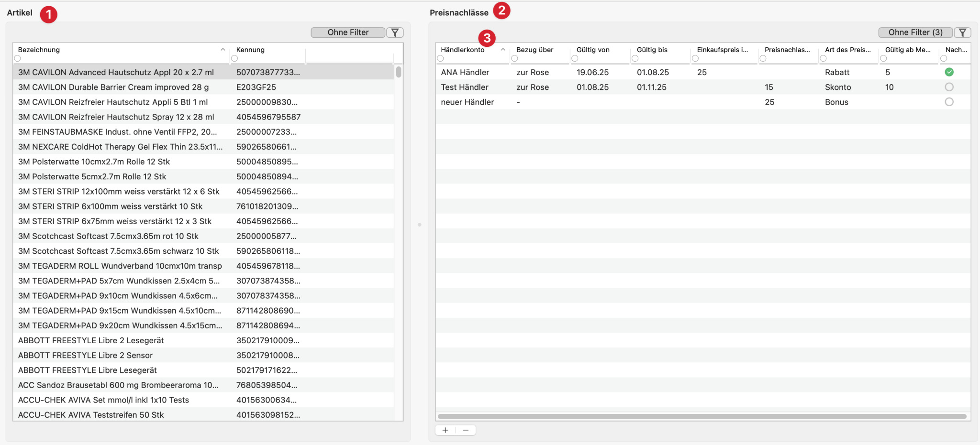Viewport: 980px width, 445px height.
Task: Click the search icon under Nach... column
Action: click(944, 58)
